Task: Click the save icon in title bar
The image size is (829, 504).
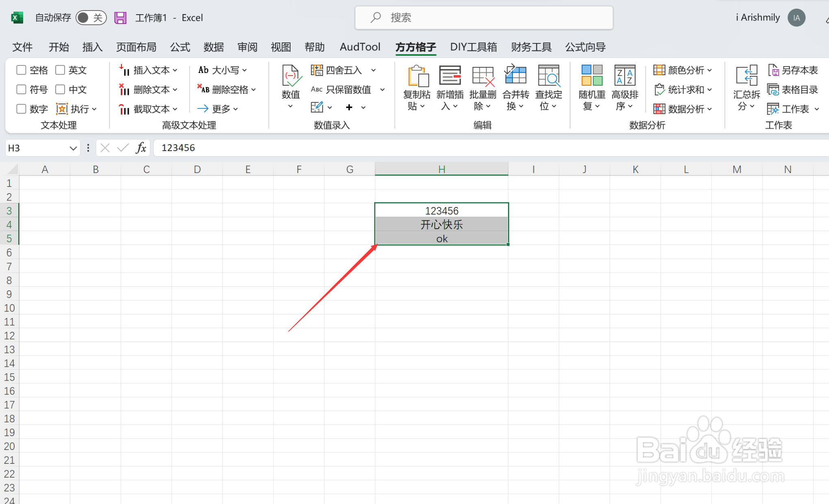Action: 120,18
